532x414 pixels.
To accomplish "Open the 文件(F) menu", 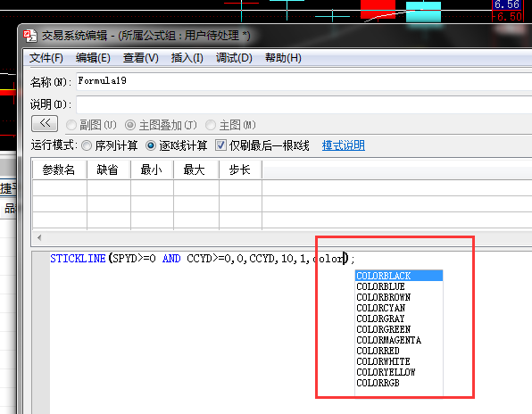I will 46,58.
